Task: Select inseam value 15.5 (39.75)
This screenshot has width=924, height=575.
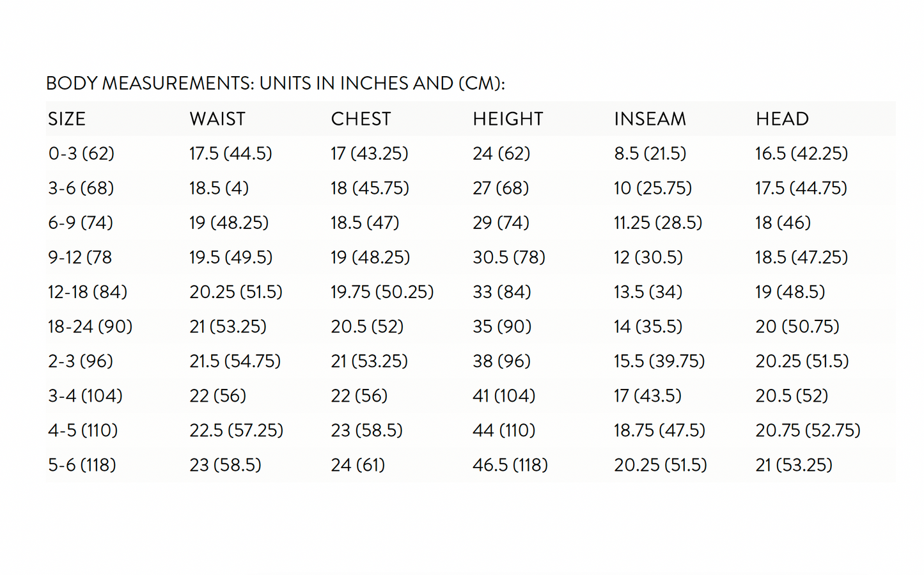Action: 659,361
